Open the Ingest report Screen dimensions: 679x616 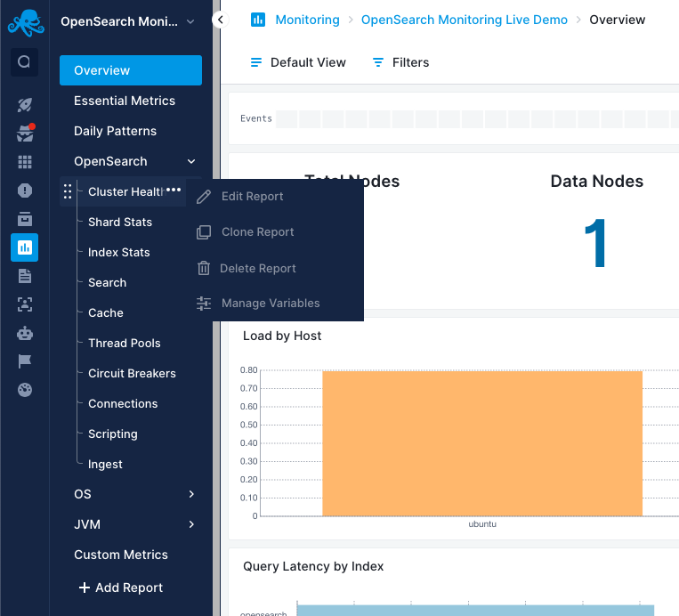point(105,465)
